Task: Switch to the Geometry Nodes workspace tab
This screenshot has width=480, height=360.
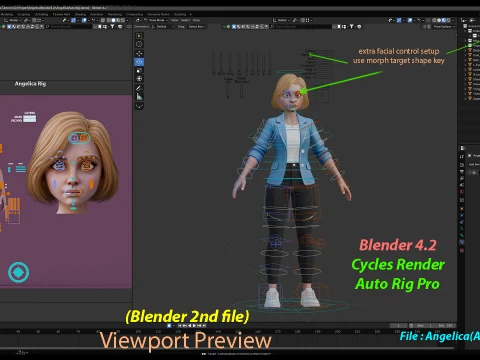Action: coord(158,14)
